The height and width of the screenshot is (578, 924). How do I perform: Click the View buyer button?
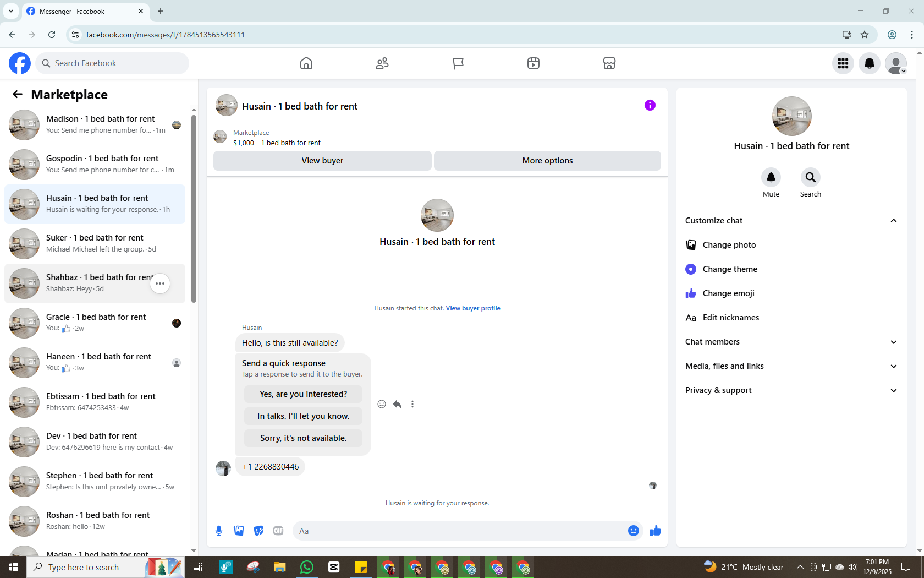(x=322, y=161)
